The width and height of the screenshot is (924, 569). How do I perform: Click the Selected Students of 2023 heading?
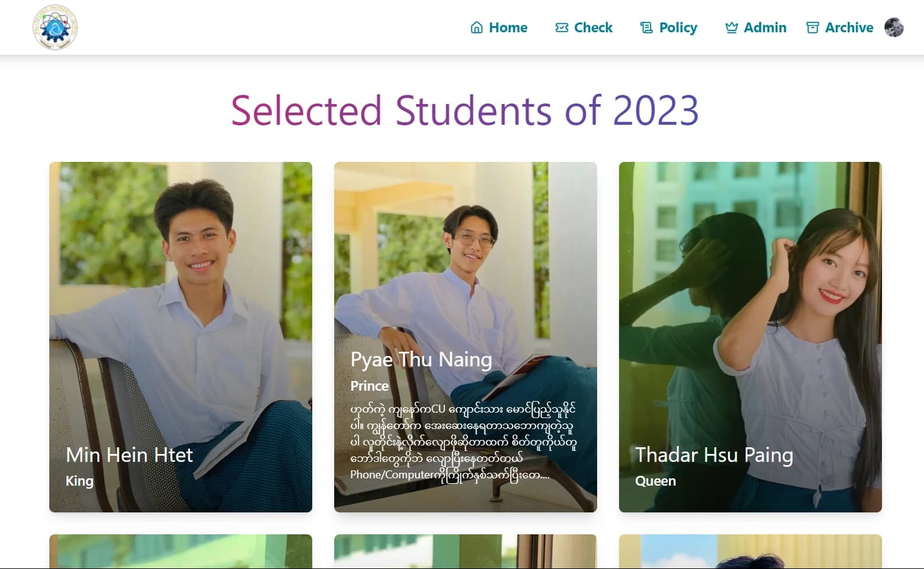464,110
